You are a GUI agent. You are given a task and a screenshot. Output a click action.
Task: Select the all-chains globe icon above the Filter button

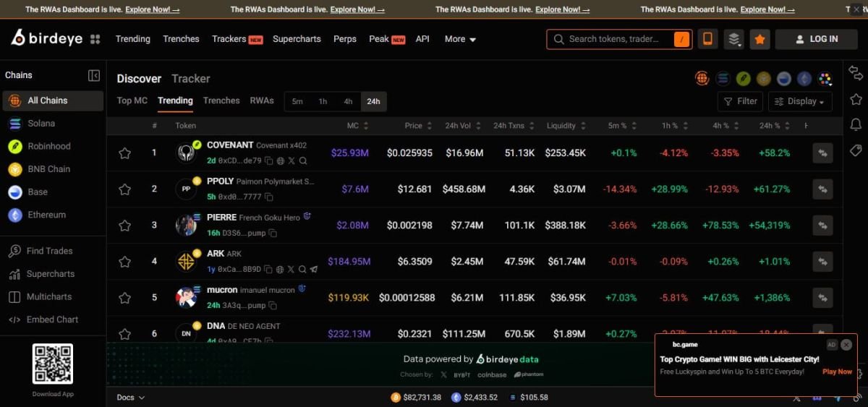(x=702, y=79)
